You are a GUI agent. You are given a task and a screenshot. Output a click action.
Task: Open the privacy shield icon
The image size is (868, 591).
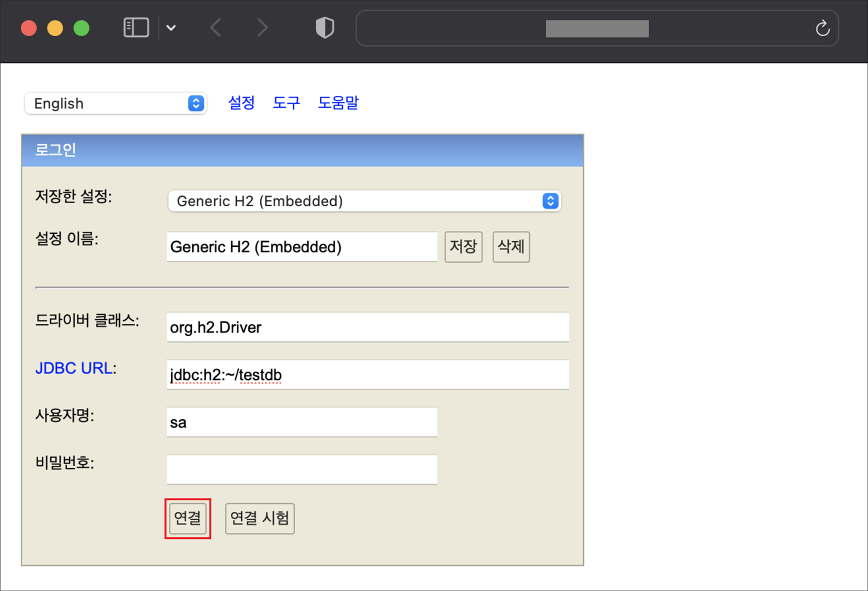325,28
